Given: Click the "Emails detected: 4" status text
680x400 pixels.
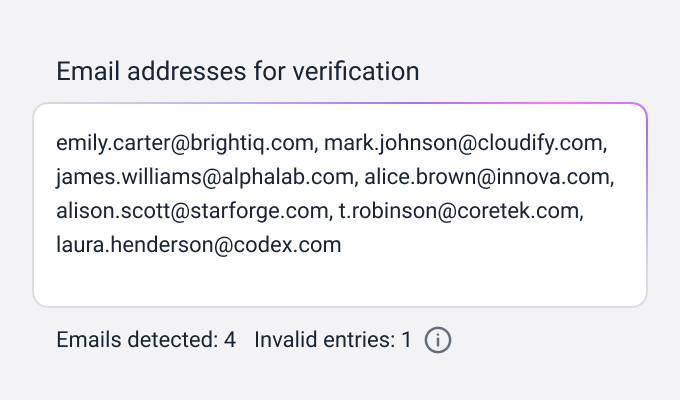Looking at the screenshot, I should pyautogui.click(x=146, y=340).
